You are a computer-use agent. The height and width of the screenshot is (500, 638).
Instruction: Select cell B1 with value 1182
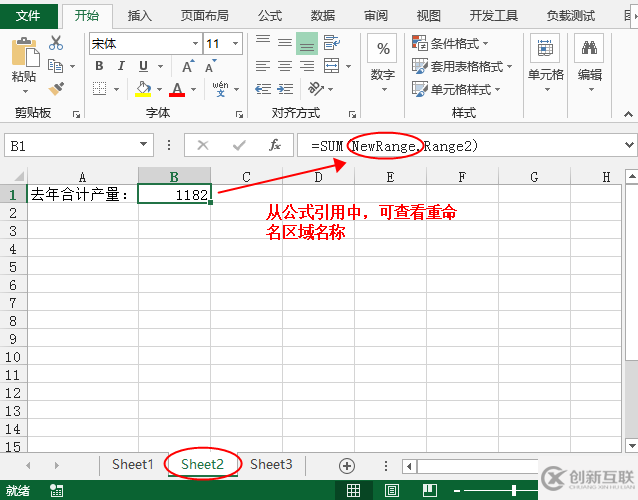click(x=175, y=194)
